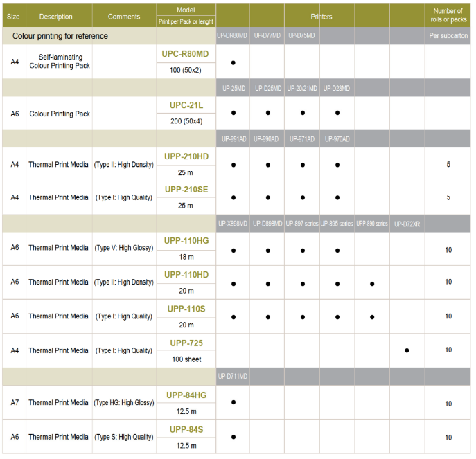Click the UPP-110HD dot under UPP-890 series
The height and width of the screenshot is (459, 476).
pyautogui.click(x=372, y=283)
